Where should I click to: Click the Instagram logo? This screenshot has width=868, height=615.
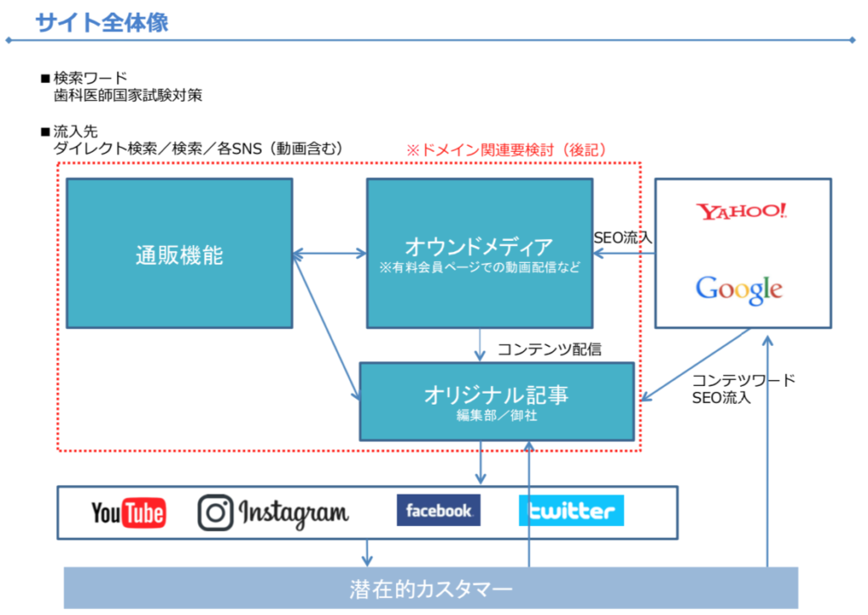tap(274, 512)
